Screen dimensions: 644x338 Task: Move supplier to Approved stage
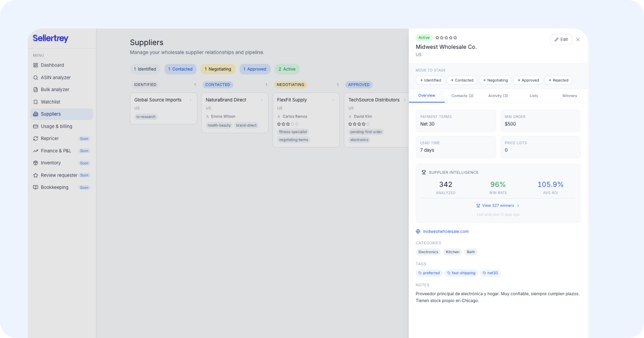[528, 80]
